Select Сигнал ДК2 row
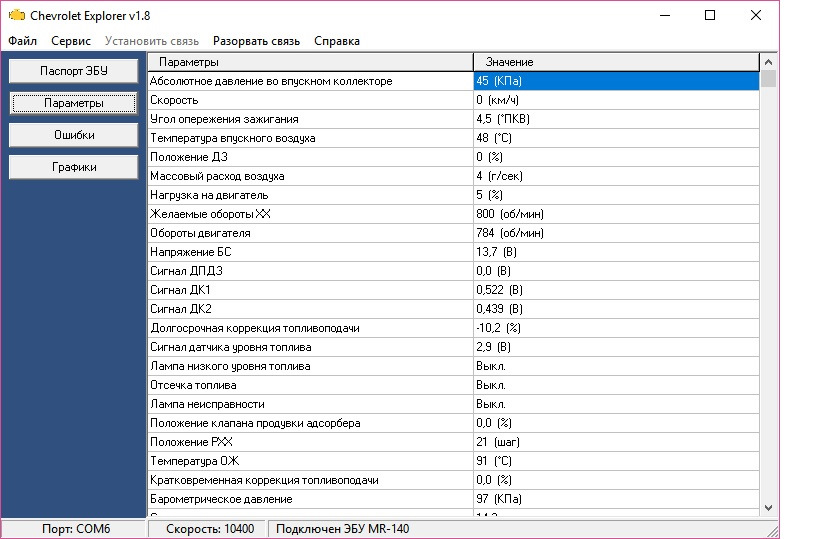This screenshot has height=539, width=819. 453,309
